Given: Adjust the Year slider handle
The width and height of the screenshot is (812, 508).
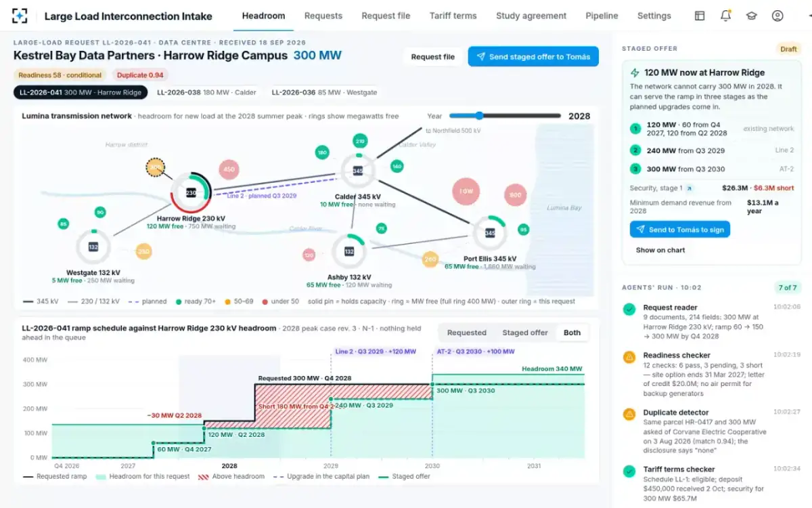Looking at the screenshot, I should point(479,116).
